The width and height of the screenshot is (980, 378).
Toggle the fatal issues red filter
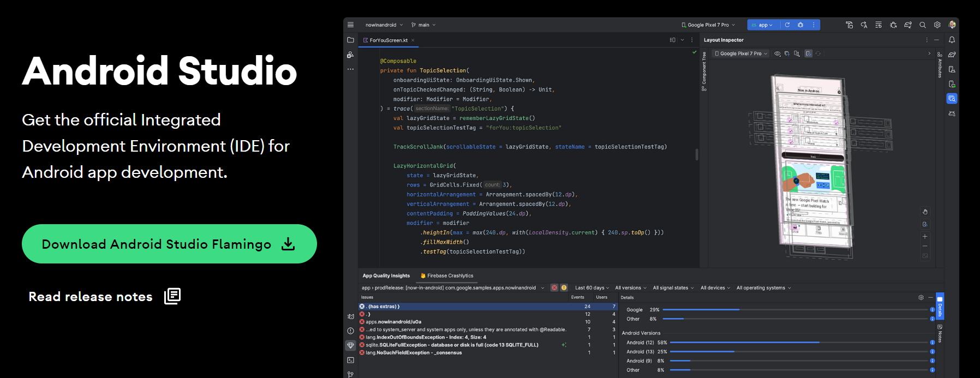[x=554, y=287]
